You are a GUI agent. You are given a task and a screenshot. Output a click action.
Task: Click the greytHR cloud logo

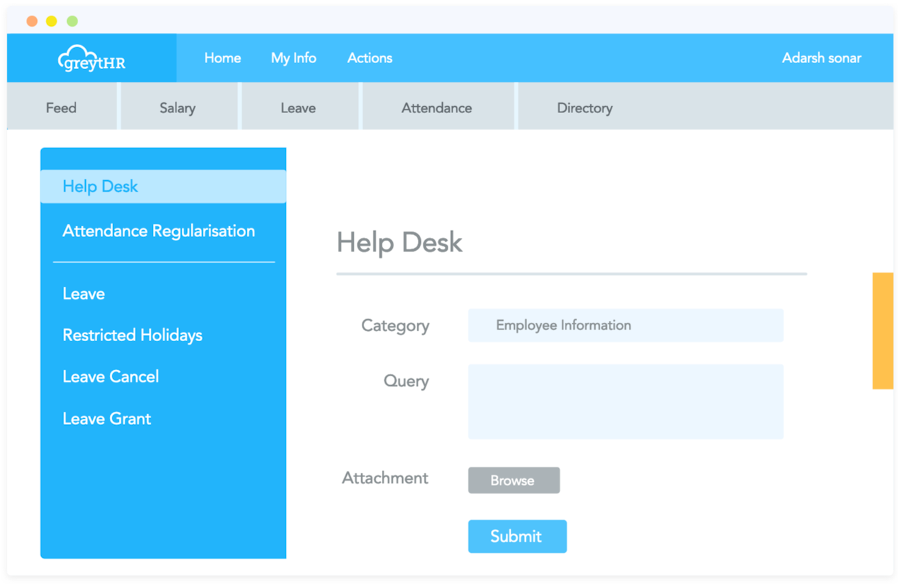[91, 58]
